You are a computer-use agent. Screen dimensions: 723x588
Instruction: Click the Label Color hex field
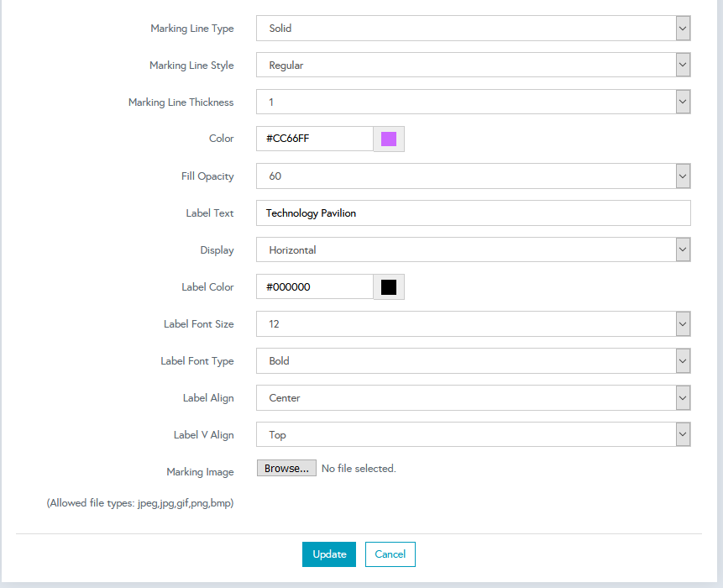[x=315, y=286]
